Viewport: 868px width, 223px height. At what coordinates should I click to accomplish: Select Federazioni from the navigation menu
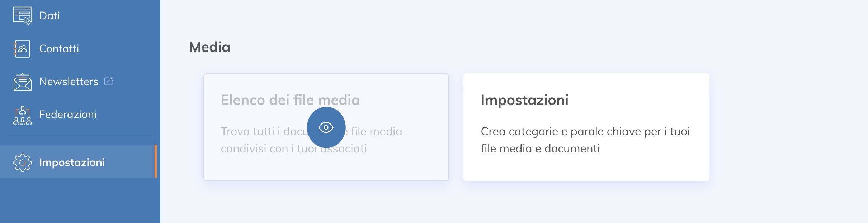68,115
